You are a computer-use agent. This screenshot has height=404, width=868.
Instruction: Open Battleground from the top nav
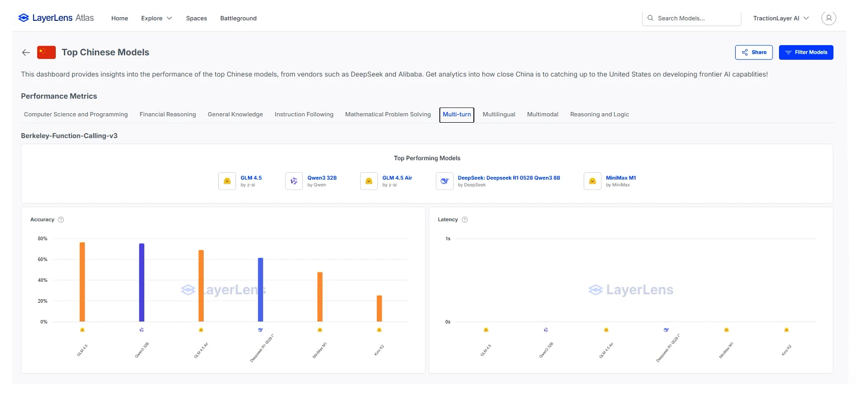[x=238, y=18]
